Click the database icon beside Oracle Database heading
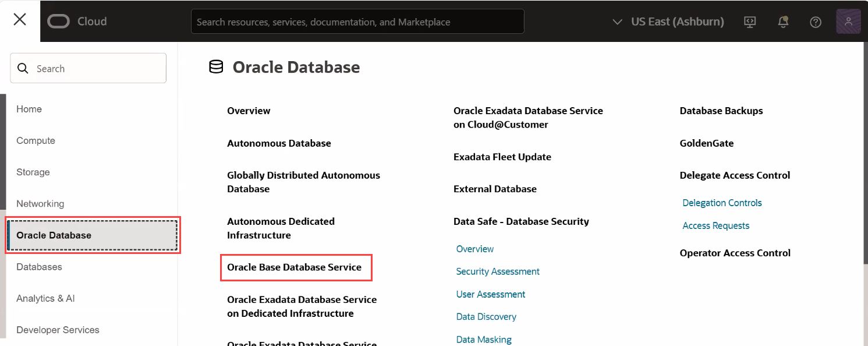Viewport: 868px width, 346px height. (x=216, y=67)
